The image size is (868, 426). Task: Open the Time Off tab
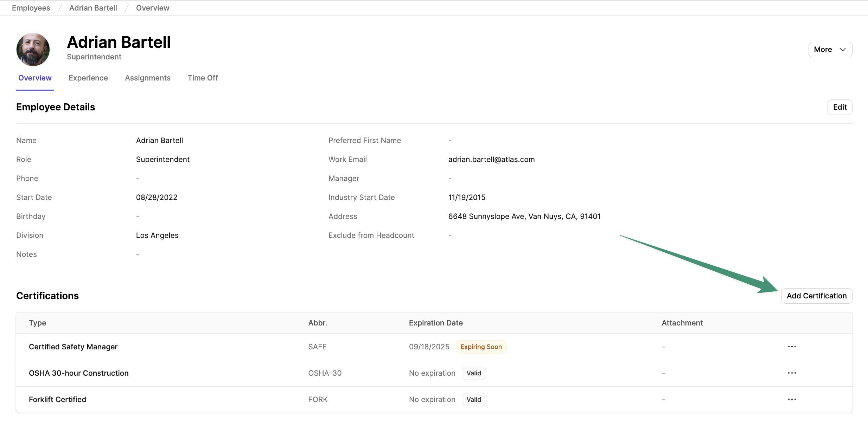coord(203,78)
